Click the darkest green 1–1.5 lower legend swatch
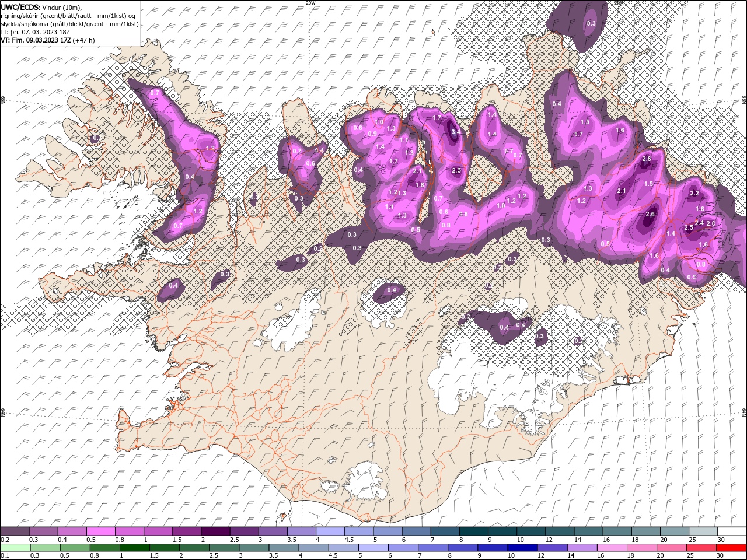Image resolution: width=747 pixels, height=560 pixels. pos(134,548)
